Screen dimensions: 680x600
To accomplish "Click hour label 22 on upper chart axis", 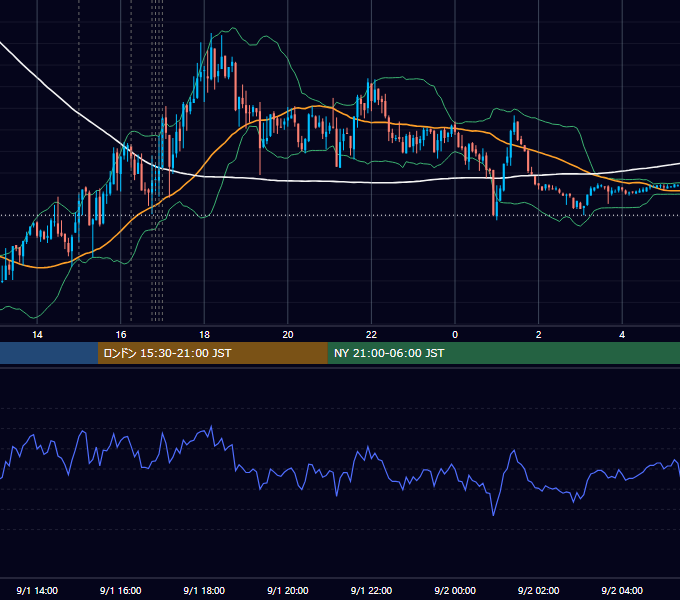I will [x=371, y=335].
